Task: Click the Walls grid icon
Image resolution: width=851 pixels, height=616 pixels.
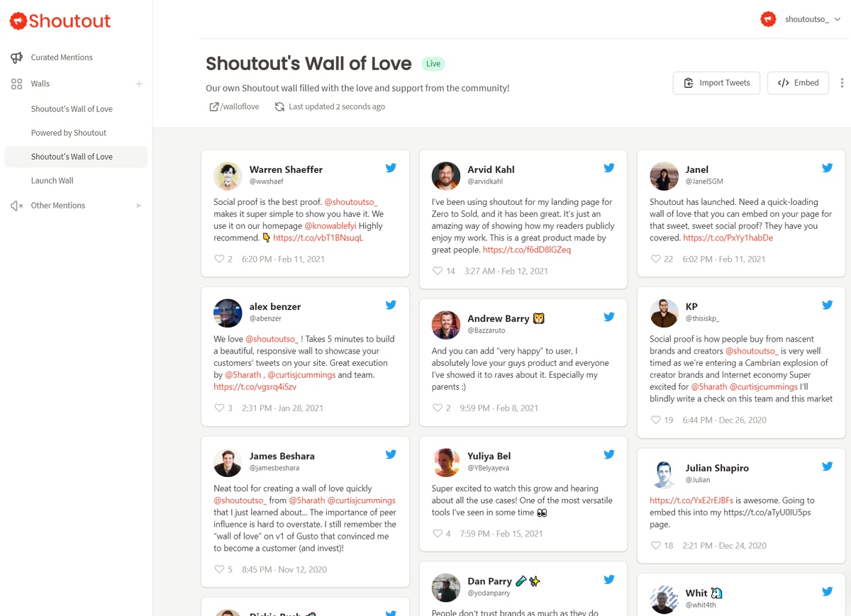Action: [x=16, y=84]
